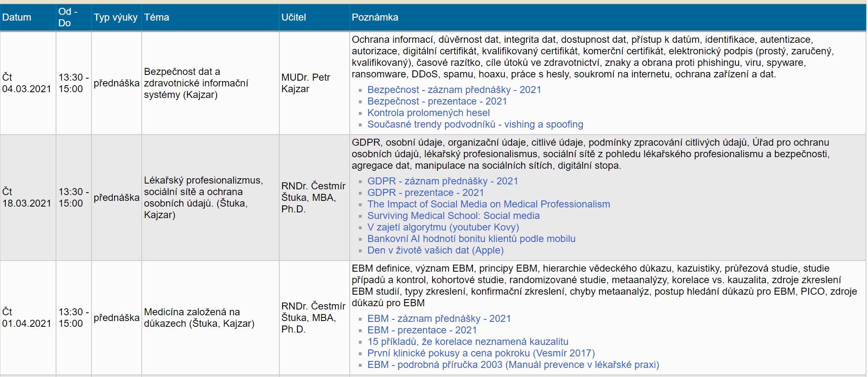This screenshot has width=868, height=377.
Task: Click Surviving Medical School: Social media
Action: click(x=453, y=216)
